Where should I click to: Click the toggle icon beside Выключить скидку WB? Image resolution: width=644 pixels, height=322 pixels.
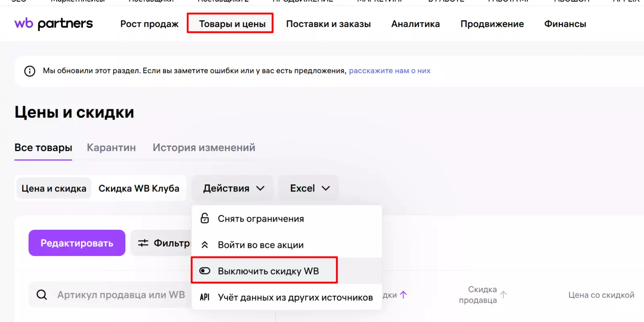(205, 271)
